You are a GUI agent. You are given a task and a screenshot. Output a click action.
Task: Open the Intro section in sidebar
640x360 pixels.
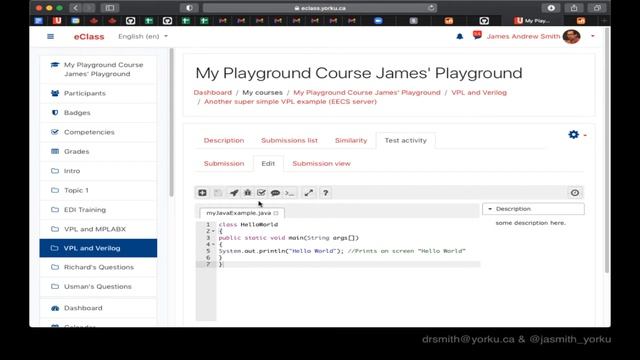coord(98,171)
